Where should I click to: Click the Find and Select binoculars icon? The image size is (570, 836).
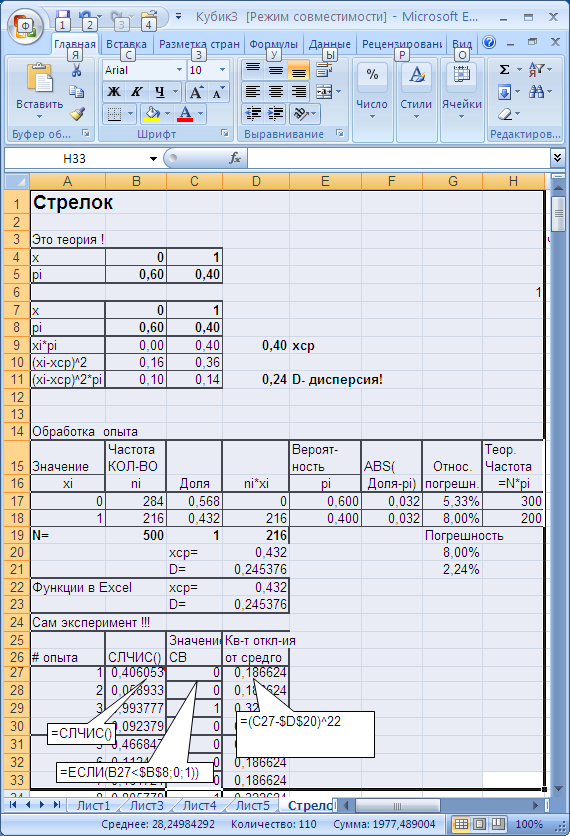coord(536,92)
